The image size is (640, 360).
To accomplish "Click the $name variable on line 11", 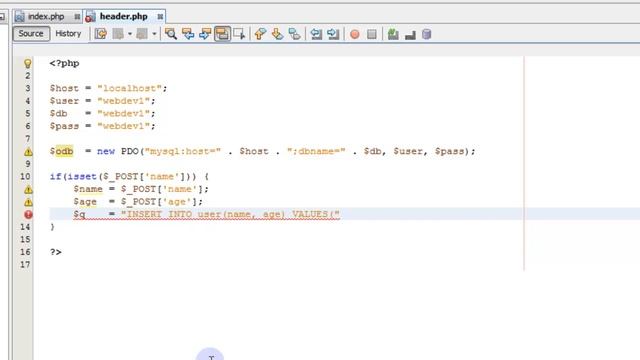I will (x=88, y=189).
